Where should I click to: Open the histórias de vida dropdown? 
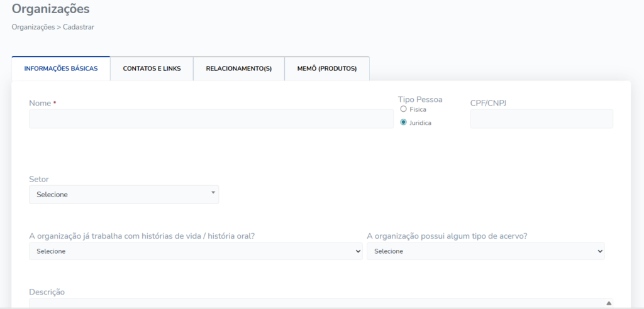[196, 251]
